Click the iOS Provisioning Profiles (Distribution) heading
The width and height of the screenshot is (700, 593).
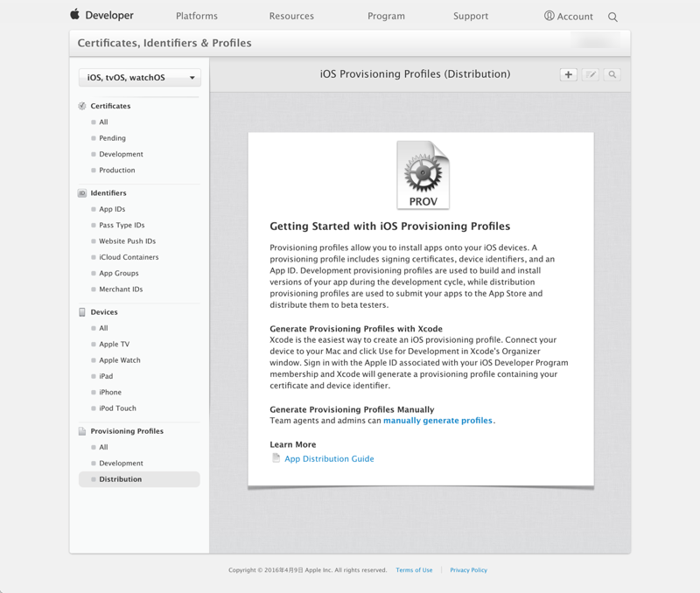point(415,74)
